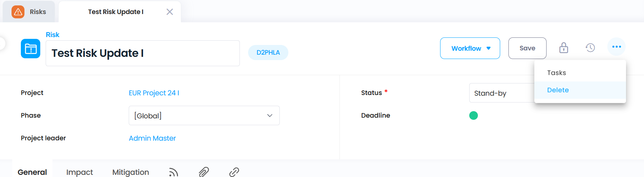644x177 pixels.
Task: Expand the Workflow dropdown
Action: [470, 48]
